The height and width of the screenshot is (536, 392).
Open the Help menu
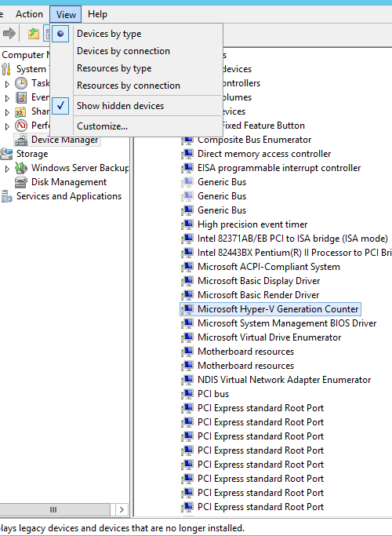click(97, 14)
